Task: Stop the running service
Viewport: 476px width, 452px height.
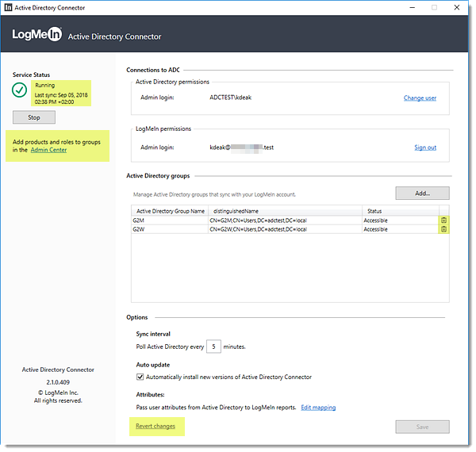Action: tap(34, 117)
